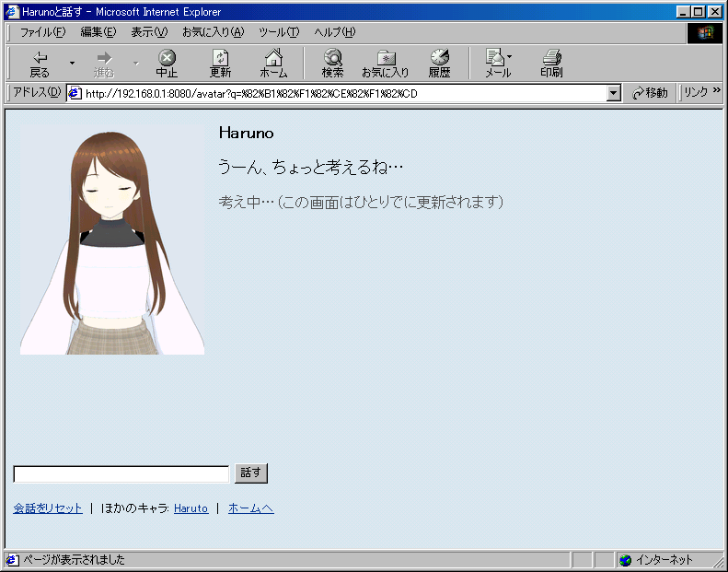Click the 進む forward button

pyautogui.click(x=103, y=64)
